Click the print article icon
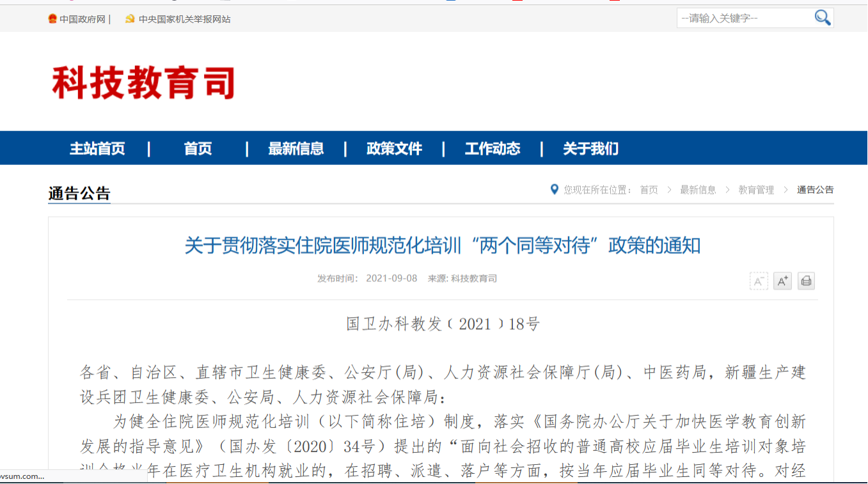This screenshot has width=868, height=484. point(806,281)
